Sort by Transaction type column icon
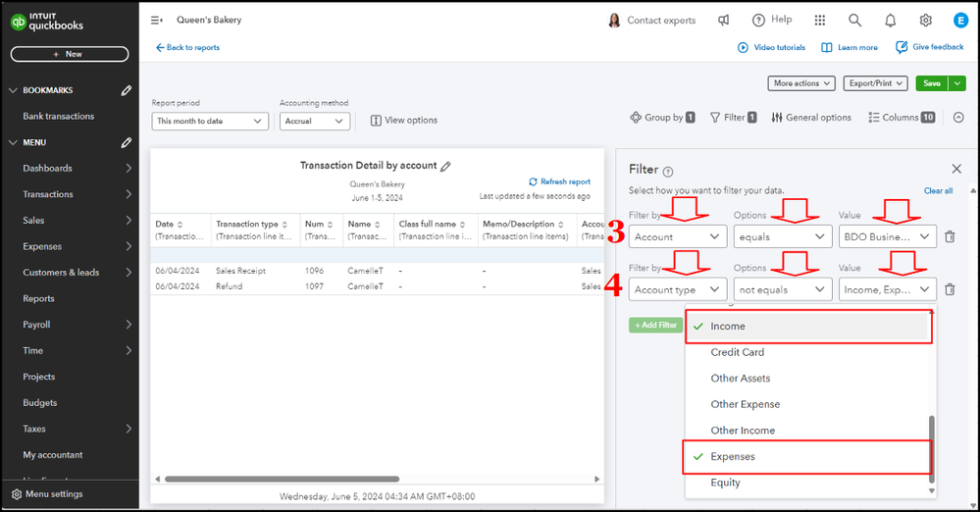This screenshot has height=512, width=980. [x=284, y=225]
